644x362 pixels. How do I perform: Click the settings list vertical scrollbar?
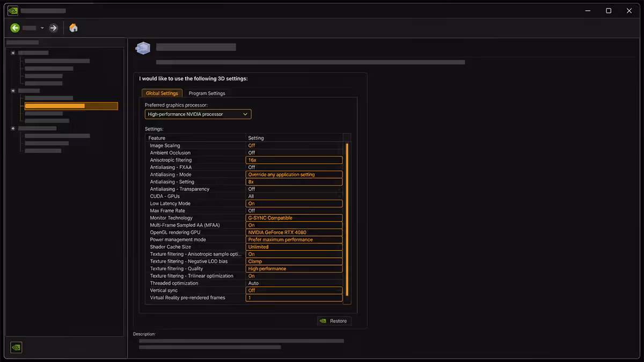pyautogui.click(x=347, y=219)
